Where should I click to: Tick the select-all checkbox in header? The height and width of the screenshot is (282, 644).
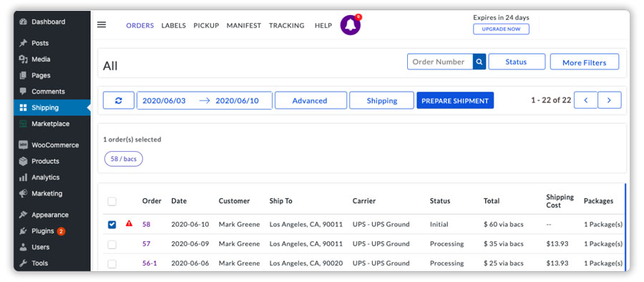[x=112, y=201]
